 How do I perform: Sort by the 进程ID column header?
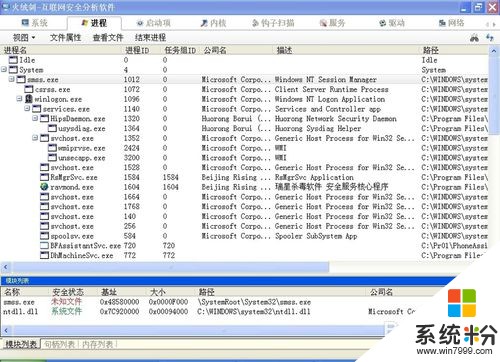(x=137, y=50)
